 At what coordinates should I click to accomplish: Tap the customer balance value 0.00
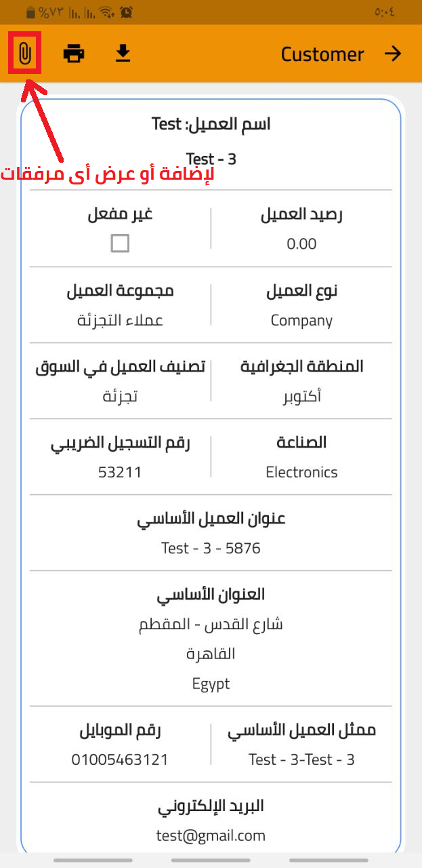click(301, 244)
